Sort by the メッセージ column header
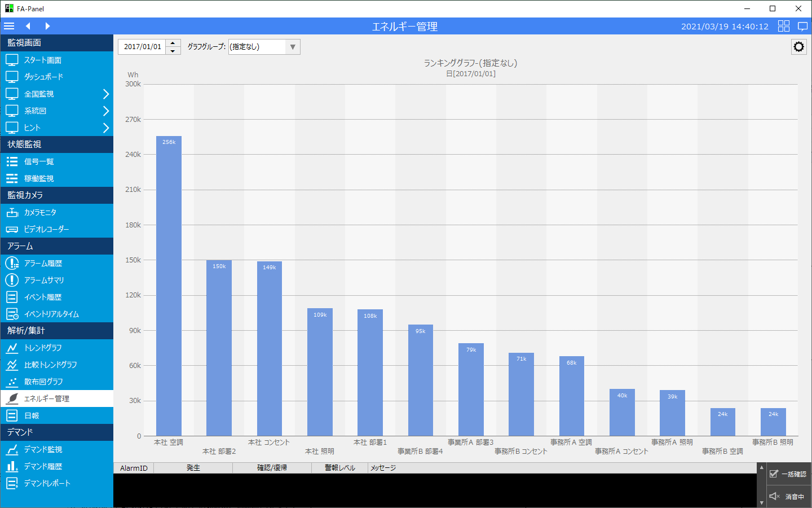Image resolution: width=812 pixels, height=508 pixels. pyautogui.click(x=562, y=468)
